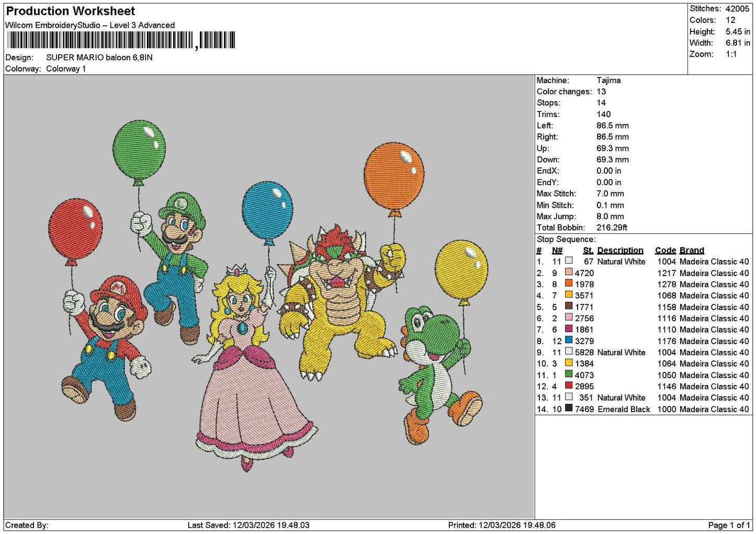Click the Production Worksheet title

click(71, 11)
